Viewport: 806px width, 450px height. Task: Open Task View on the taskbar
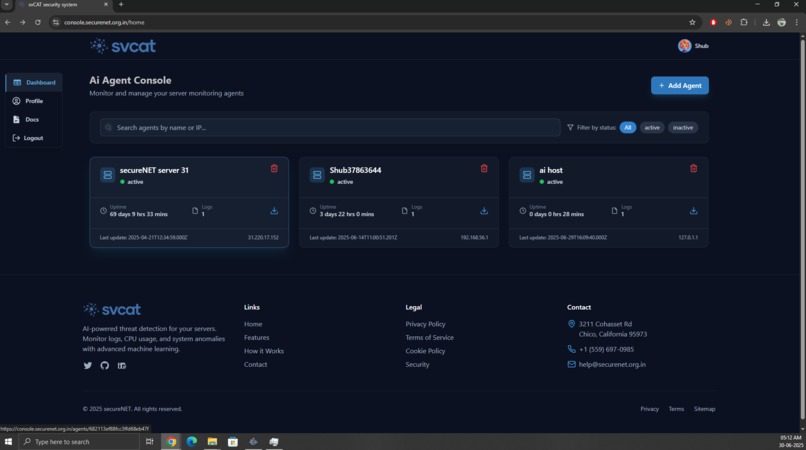pos(150,442)
